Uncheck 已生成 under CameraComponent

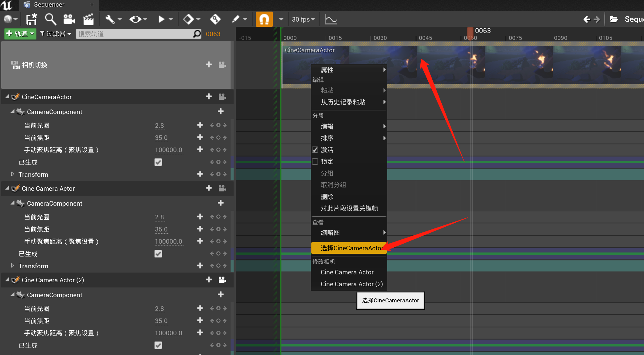pos(158,162)
